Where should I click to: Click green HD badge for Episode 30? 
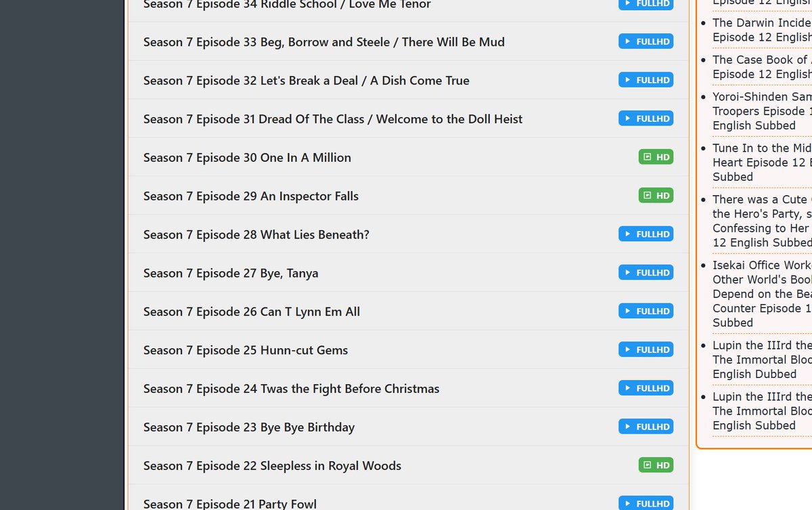[656, 157]
